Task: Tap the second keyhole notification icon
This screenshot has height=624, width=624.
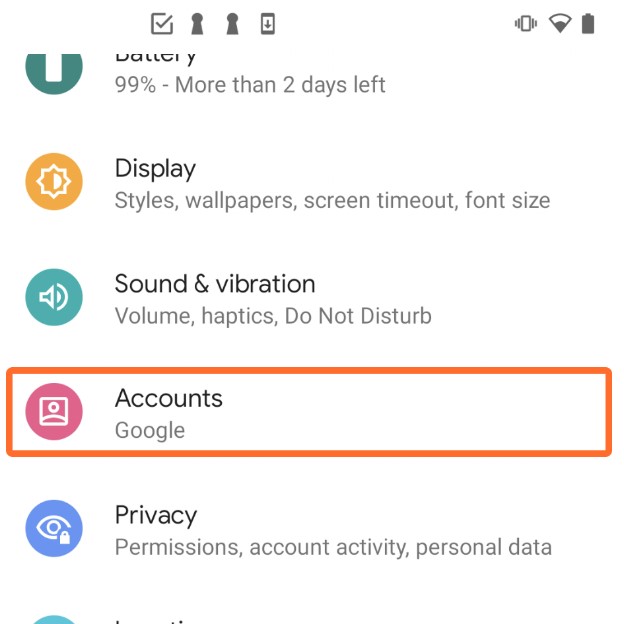Action: point(232,24)
